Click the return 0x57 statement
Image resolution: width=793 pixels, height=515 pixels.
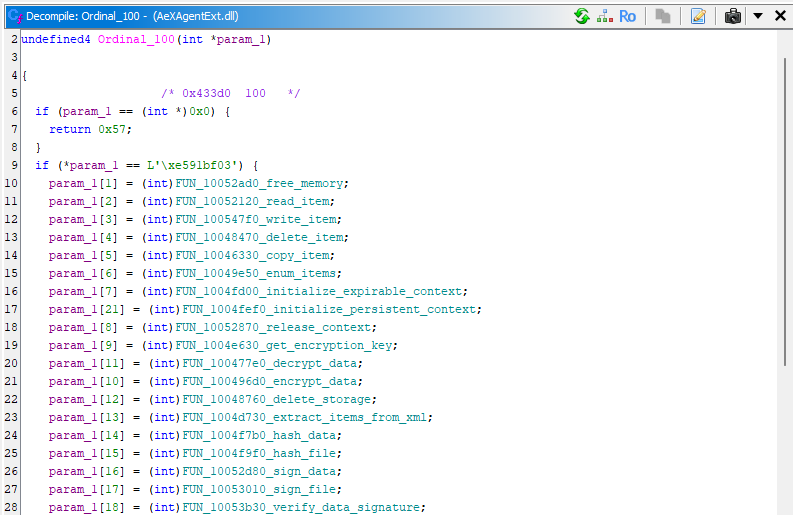pyautogui.click(x=91, y=130)
